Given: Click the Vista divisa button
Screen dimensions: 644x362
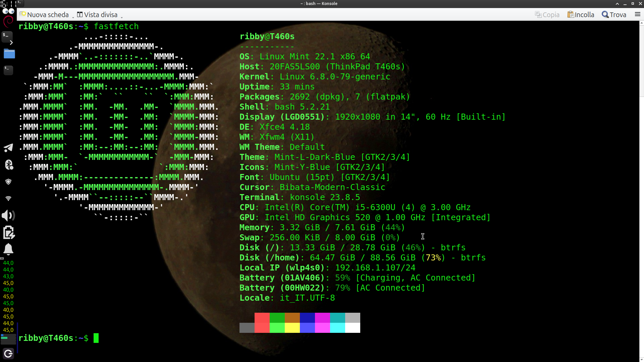Looking at the screenshot, I should (97, 14).
